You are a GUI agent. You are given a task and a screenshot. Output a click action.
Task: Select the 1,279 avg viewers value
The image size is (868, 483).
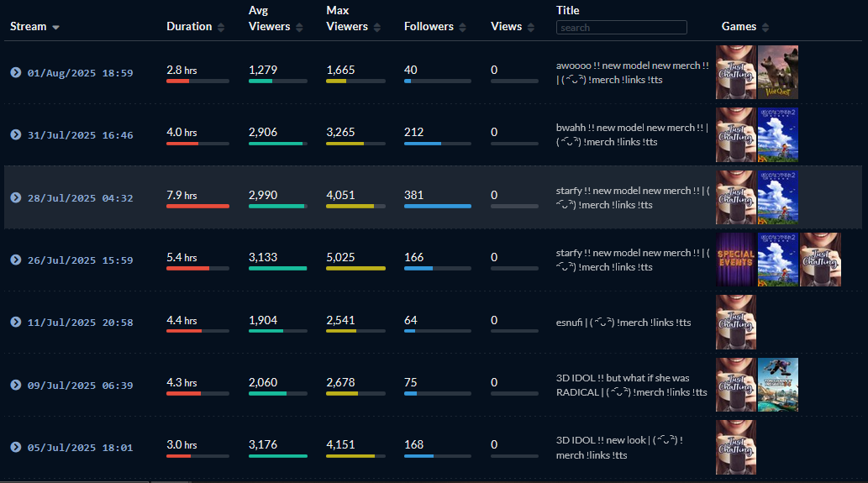click(x=263, y=70)
